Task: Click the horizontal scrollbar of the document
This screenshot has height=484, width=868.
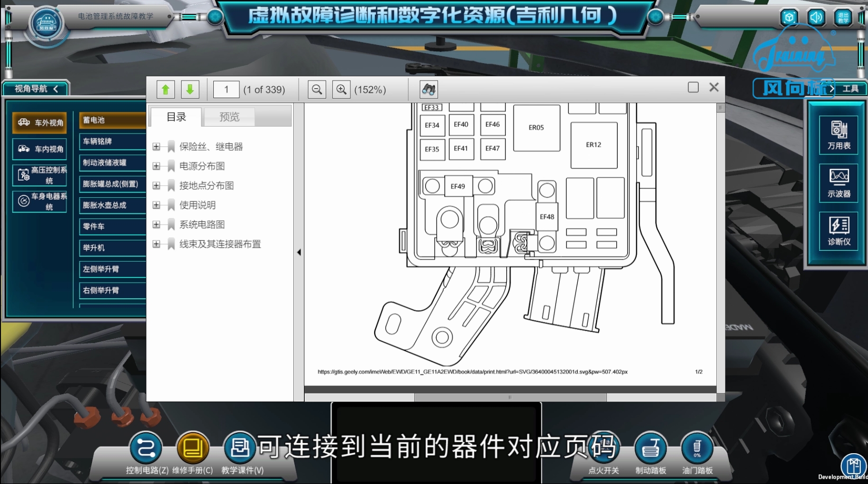Action: (x=510, y=397)
